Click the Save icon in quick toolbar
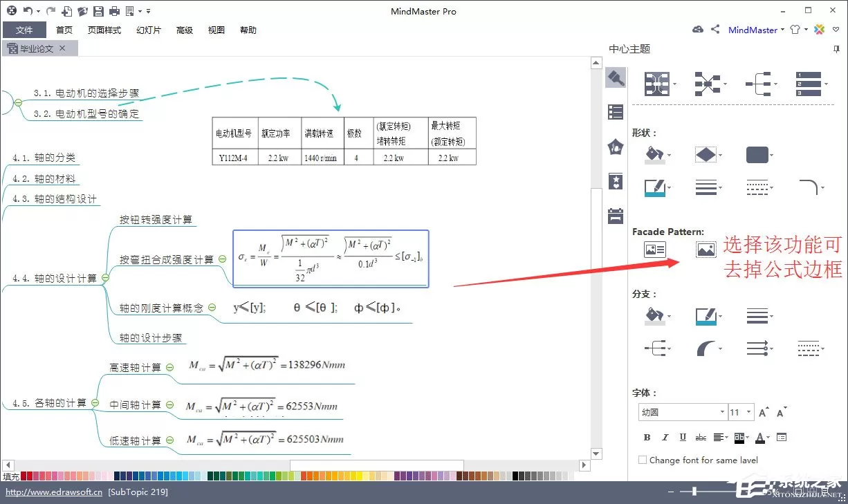The image size is (848, 504). (98, 11)
